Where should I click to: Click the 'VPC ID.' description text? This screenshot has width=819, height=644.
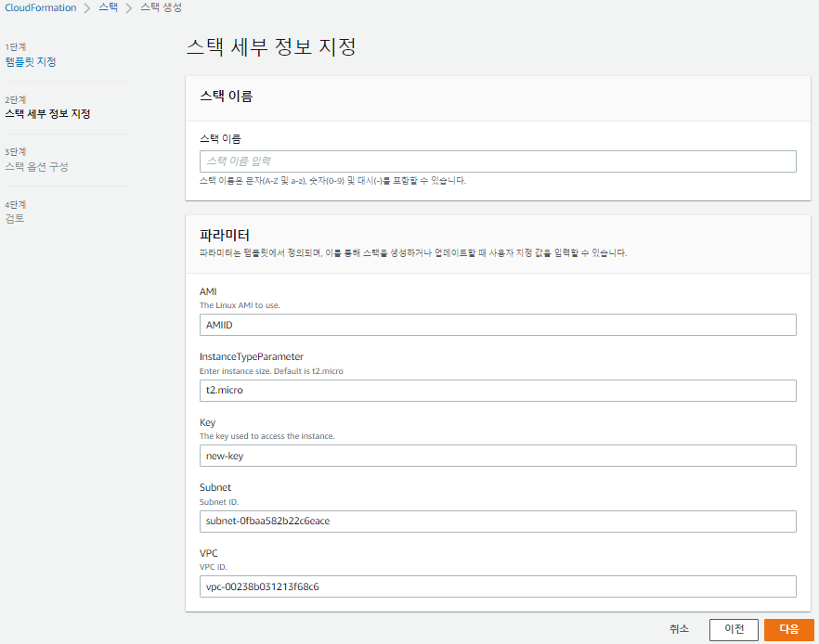[x=214, y=567]
